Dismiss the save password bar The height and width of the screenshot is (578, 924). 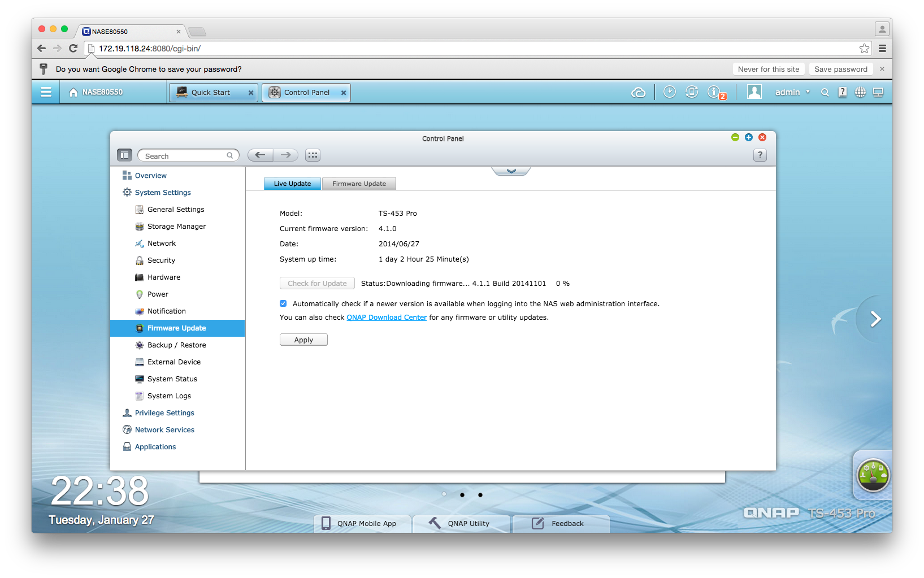click(882, 69)
